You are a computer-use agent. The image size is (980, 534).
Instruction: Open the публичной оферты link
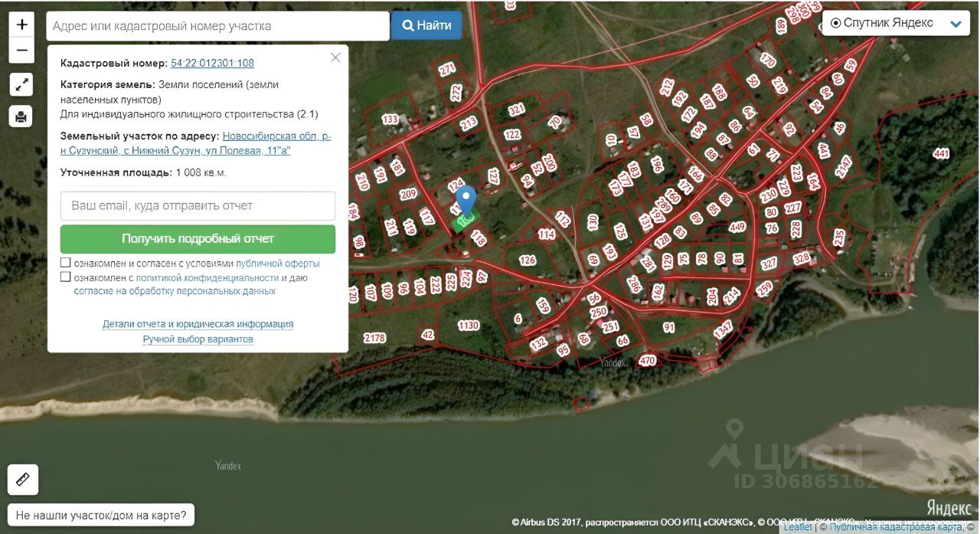pos(278,264)
